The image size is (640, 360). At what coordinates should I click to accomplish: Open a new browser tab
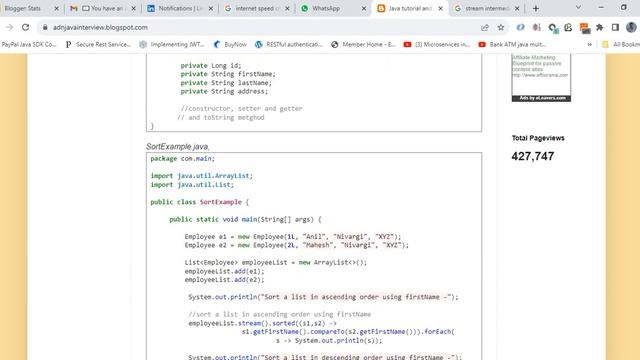pos(536,8)
